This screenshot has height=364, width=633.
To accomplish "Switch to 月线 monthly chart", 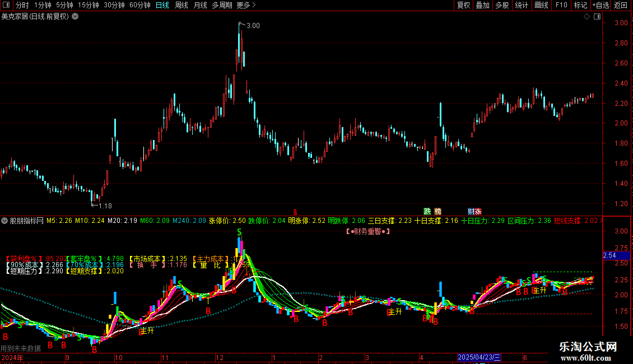I will pyautogui.click(x=200, y=5).
